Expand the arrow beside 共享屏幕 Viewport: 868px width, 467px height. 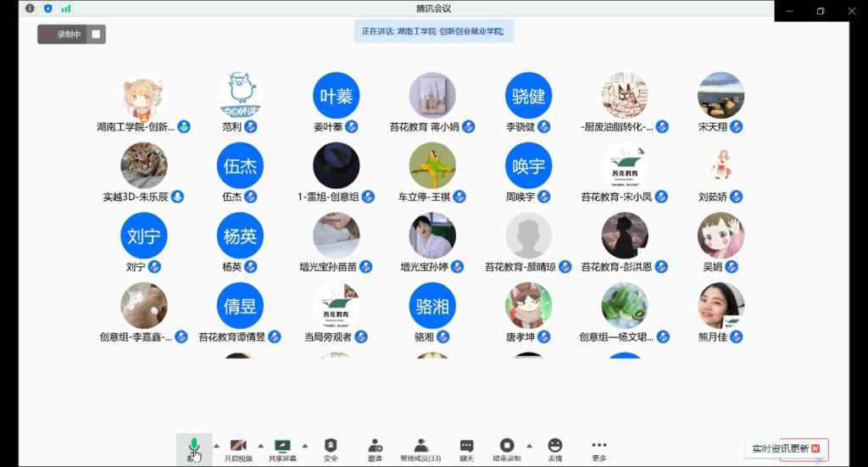pos(305,445)
